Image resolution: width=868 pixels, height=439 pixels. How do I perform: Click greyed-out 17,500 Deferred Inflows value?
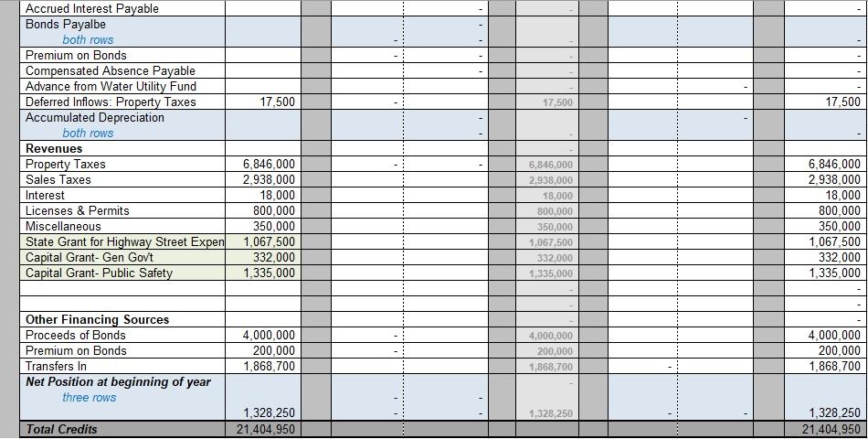click(558, 102)
